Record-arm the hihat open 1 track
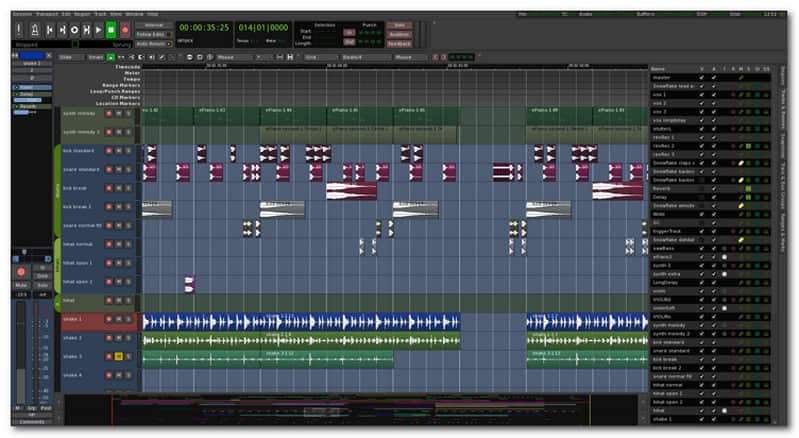Image resolution: width=799 pixels, height=438 pixels. pyautogui.click(x=109, y=263)
